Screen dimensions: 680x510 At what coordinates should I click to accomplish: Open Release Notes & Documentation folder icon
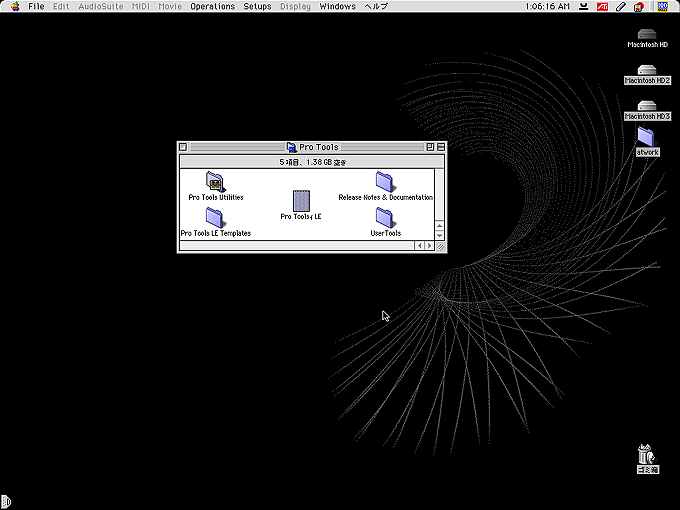click(384, 181)
